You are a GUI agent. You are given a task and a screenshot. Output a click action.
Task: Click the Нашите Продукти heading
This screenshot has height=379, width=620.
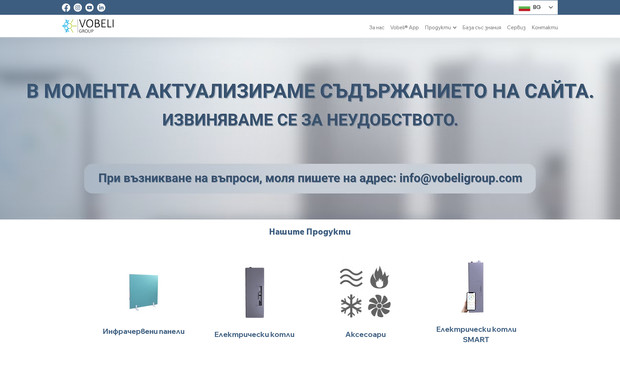click(x=310, y=232)
